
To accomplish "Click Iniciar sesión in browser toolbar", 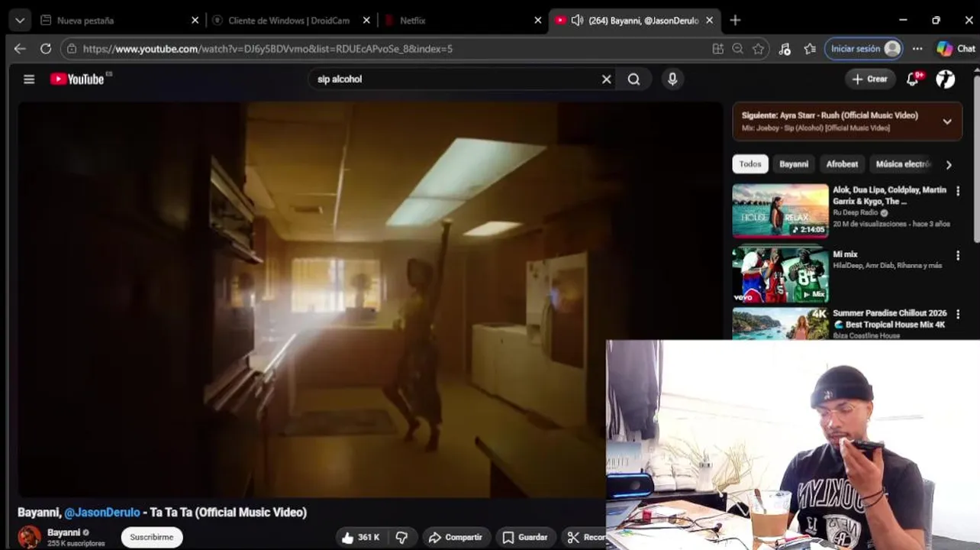I will click(864, 48).
